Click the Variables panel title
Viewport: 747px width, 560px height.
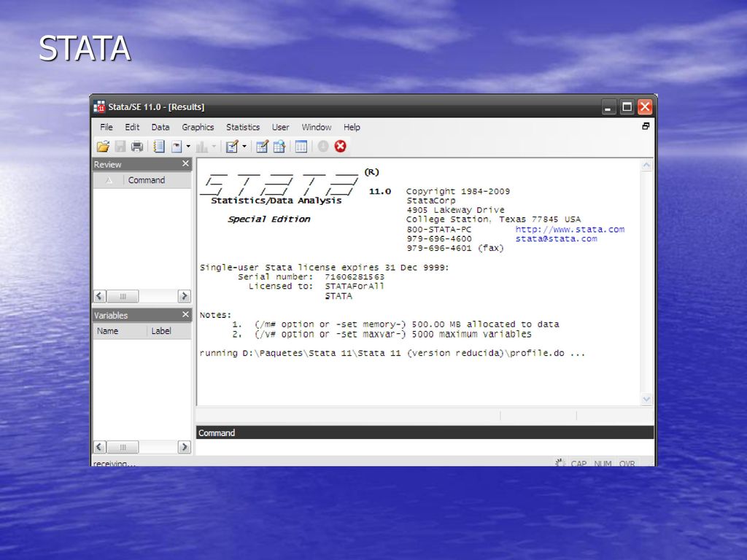(x=111, y=315)
